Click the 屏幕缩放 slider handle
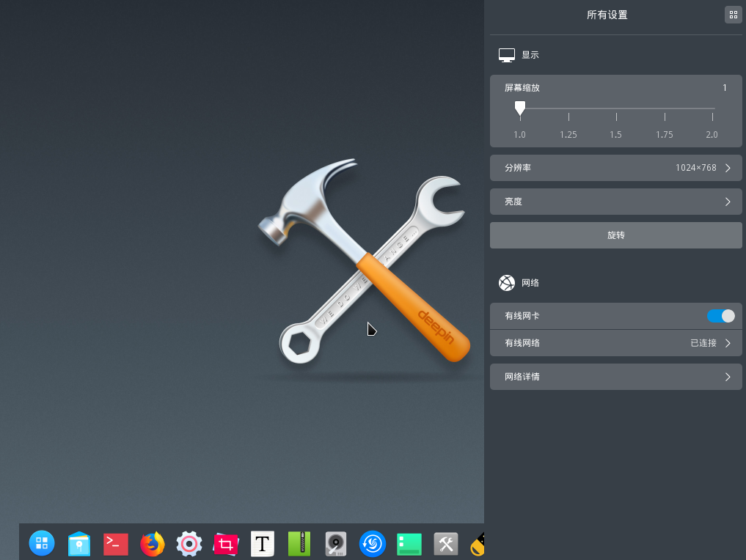 [x=520, y=109]
